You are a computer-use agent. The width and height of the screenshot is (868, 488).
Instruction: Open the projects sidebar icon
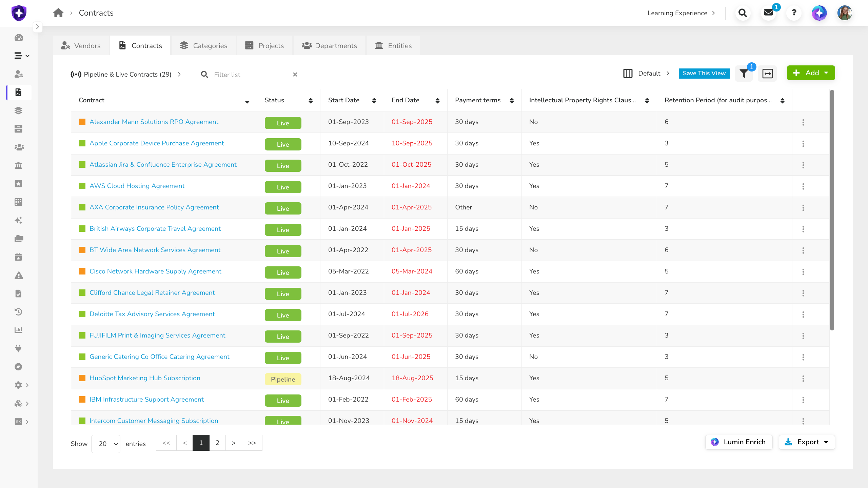coord(19,129)
